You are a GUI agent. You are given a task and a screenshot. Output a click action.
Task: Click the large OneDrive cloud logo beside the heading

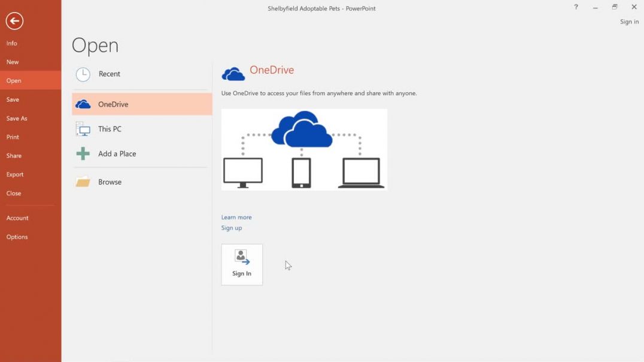click(233, 74)
